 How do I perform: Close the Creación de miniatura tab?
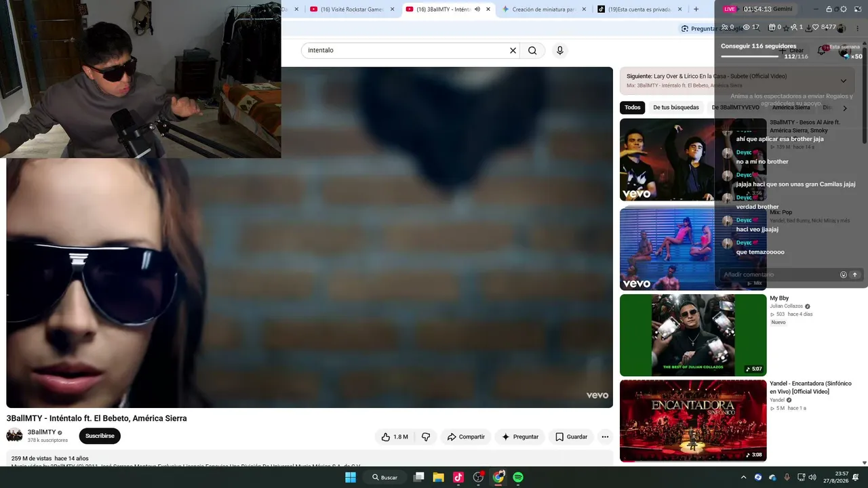[x=583, y=9]
